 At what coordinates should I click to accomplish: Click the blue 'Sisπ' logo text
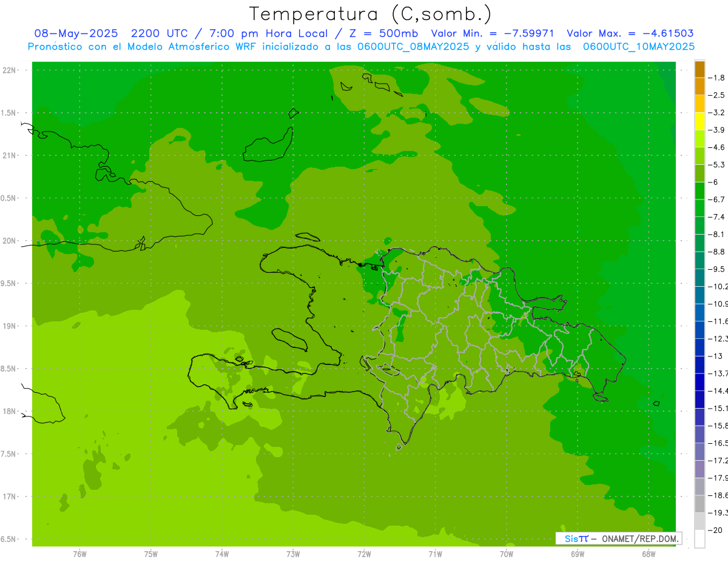pyautogui.click(x=576, y=538)
